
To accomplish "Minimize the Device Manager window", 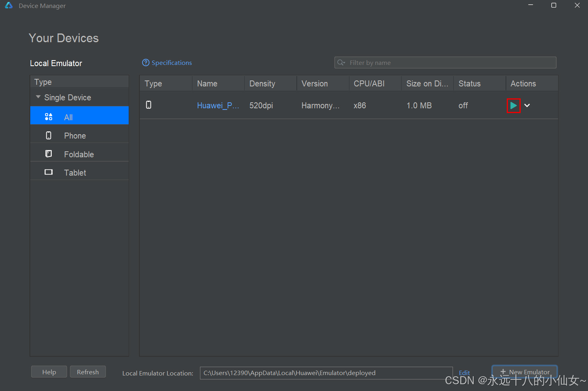I will [531, 5].
